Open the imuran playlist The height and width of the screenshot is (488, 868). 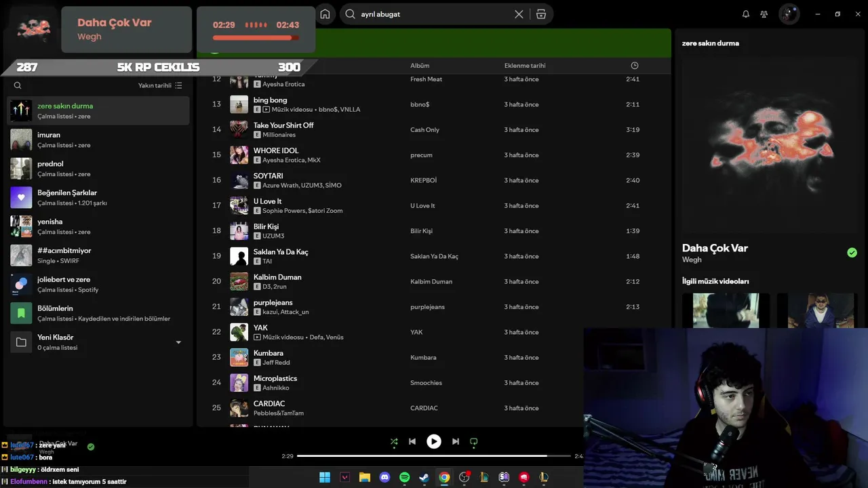pos(98,140)
